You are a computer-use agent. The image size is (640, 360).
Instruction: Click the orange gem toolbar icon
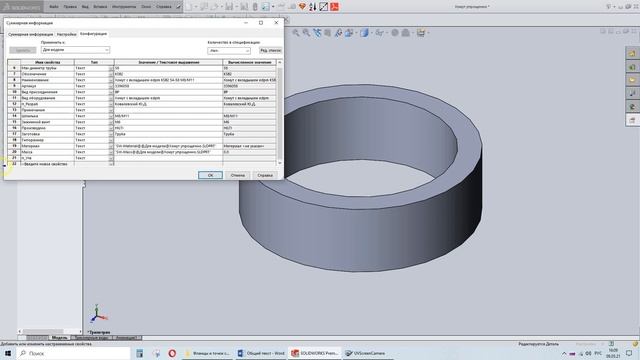coord(302,7)
